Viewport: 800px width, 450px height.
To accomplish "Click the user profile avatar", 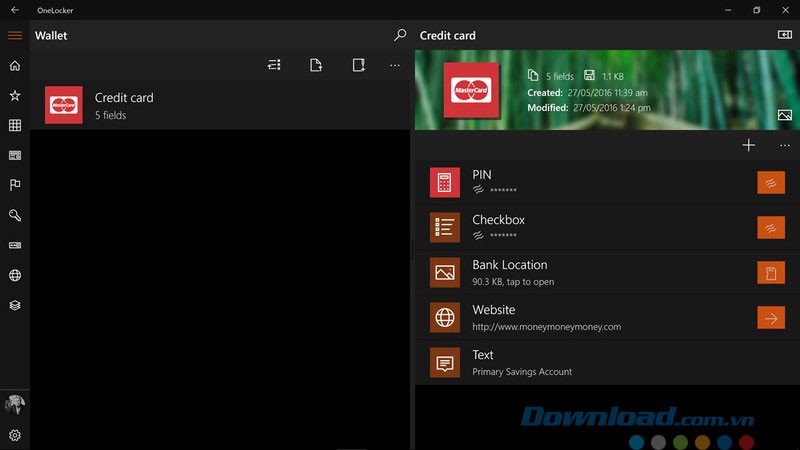I will tap(14, 405).
